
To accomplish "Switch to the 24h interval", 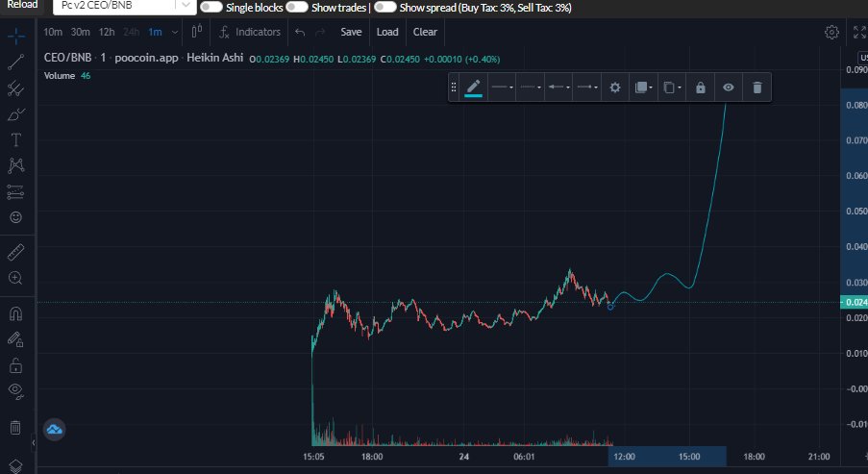I will (131, 32).
